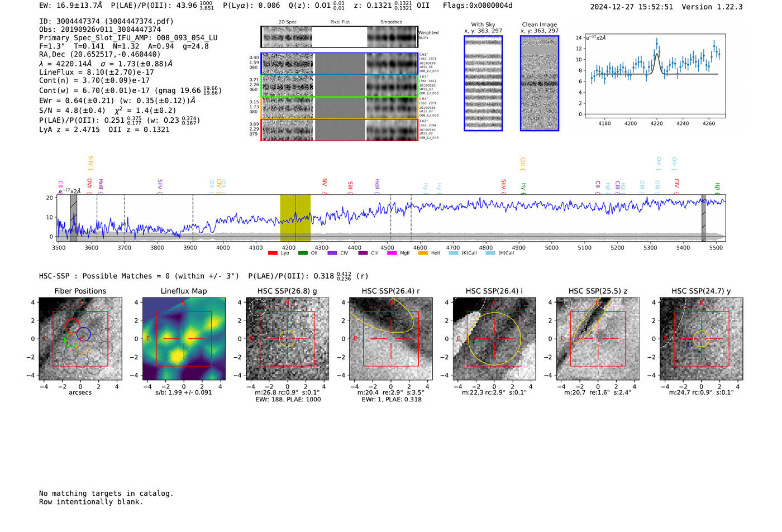
Task: Click the Obs: 20190926v011_3004447374 line
Action: tap(100, 30)
